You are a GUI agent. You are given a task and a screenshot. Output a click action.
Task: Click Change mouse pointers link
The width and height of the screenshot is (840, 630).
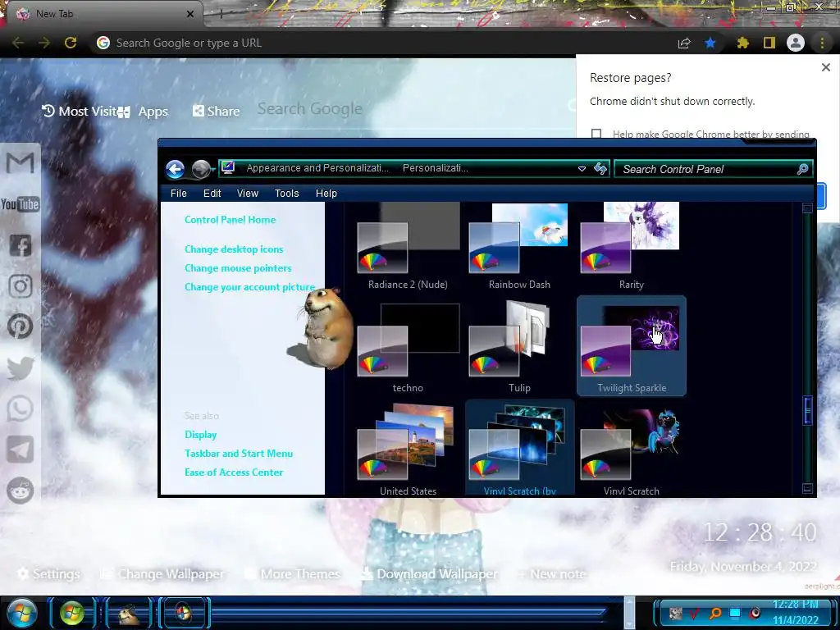(239, 268)
